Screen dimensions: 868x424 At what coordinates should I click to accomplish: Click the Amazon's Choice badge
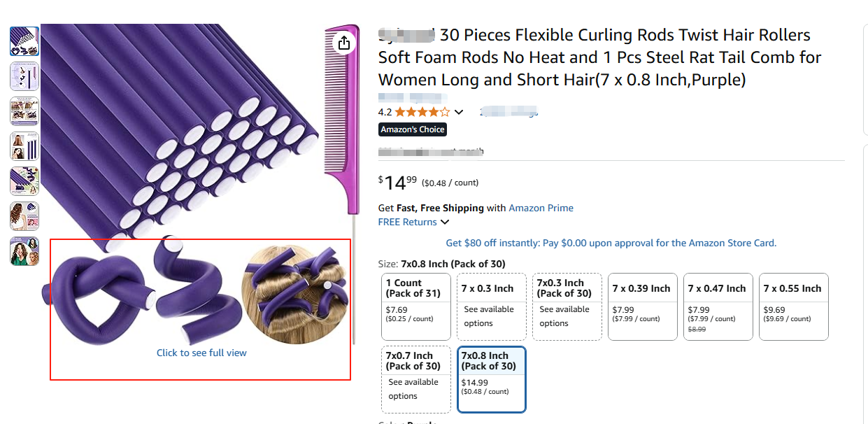coord(413,129)
